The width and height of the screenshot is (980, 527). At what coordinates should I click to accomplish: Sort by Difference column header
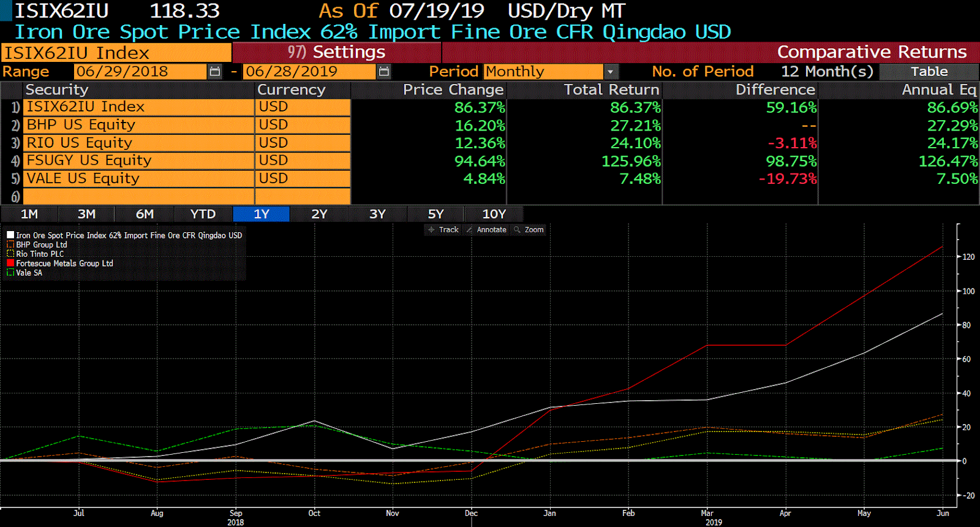click(775, 89)
